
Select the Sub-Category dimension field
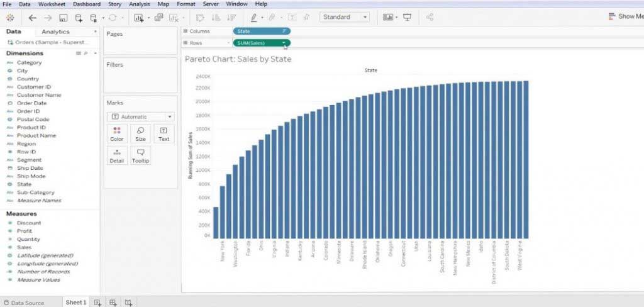[x=35, y=193]
